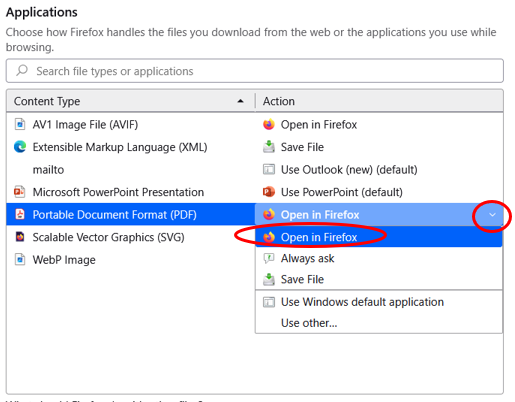Click search magnifier icon in search box
The width and height of the screenshot is (515, 402).
coord(22,70)
